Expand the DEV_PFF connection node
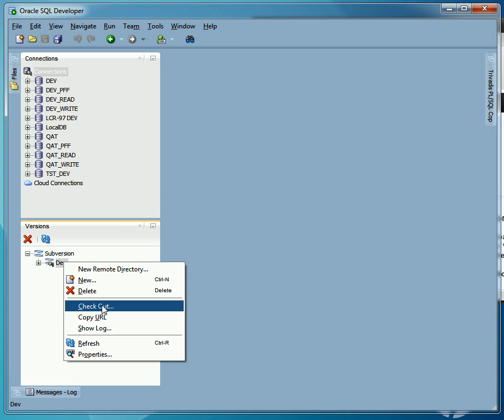Screen dimensions: 504x420 click(28, 90)
